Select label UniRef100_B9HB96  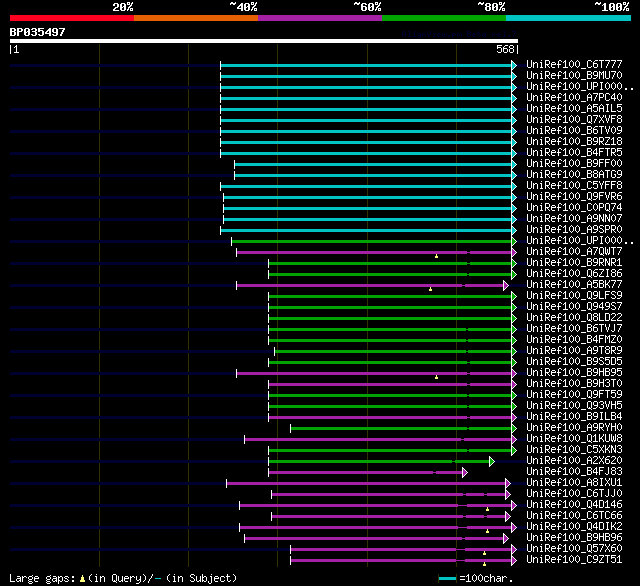574,538
